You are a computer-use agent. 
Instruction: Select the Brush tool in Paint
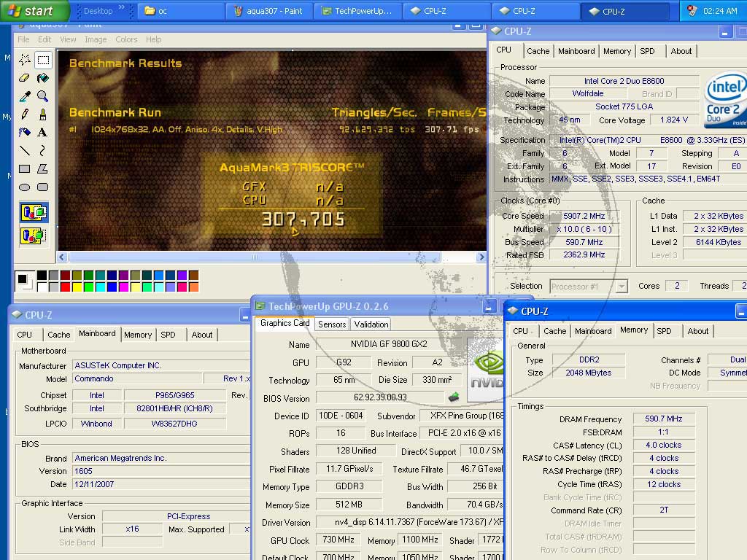click(43, 114)
